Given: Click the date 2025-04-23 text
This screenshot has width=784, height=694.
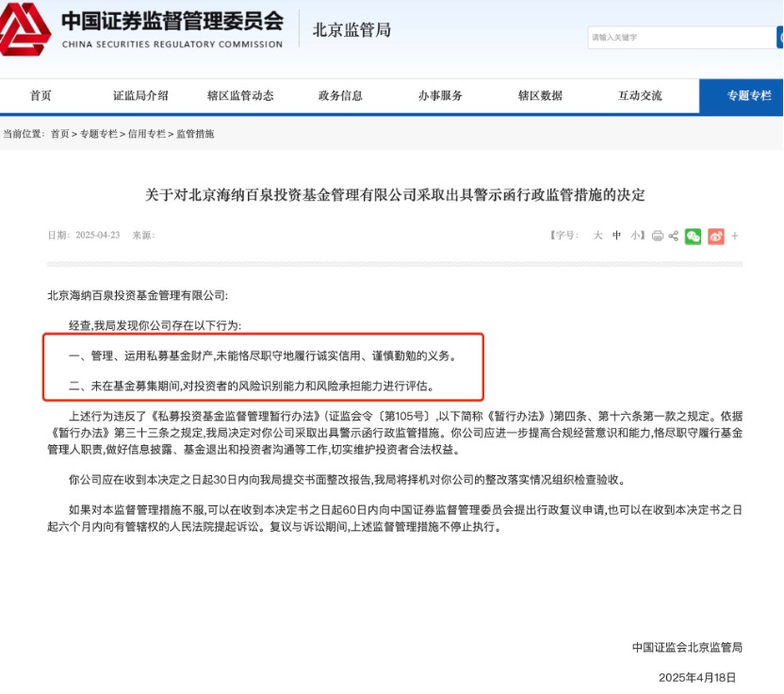Looking at the screenshot, I should click(97, 235).
